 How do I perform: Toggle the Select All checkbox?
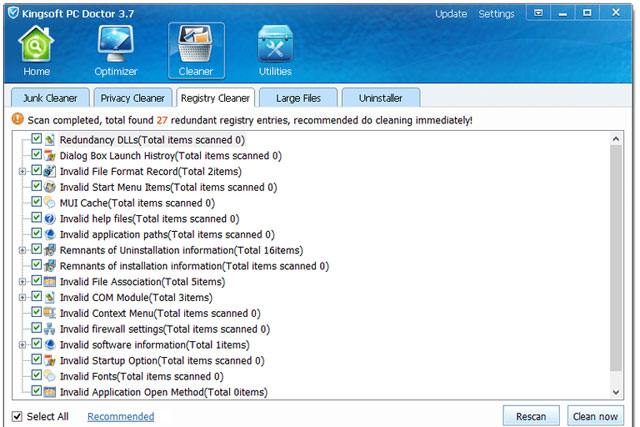[17, 416]
